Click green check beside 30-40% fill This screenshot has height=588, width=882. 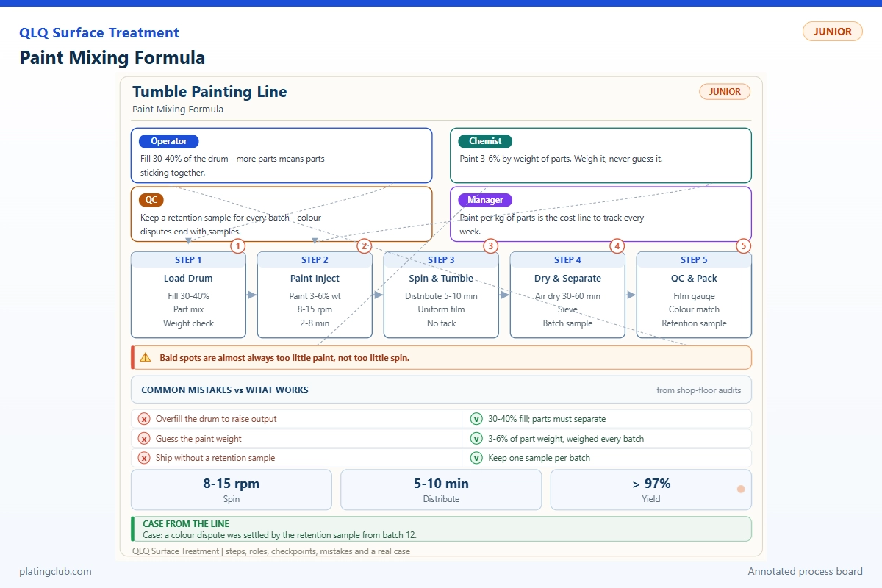(x=476, y=419)
